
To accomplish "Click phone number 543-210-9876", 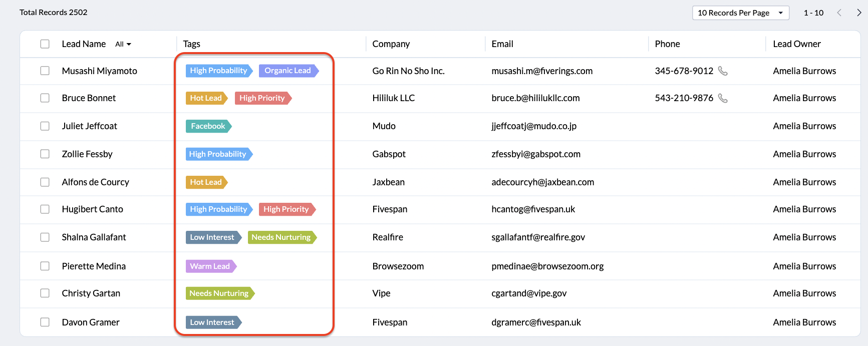I will (x=684, y=98).
